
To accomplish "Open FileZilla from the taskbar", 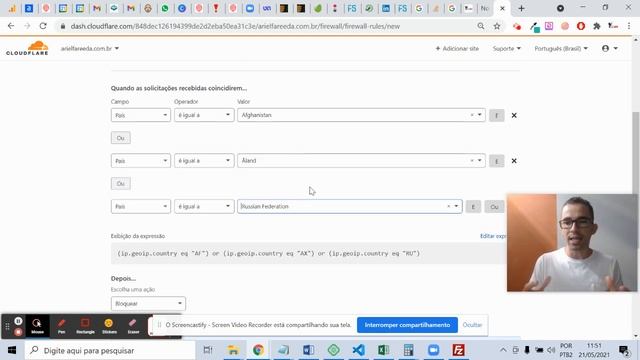I will tap(458, 350).
